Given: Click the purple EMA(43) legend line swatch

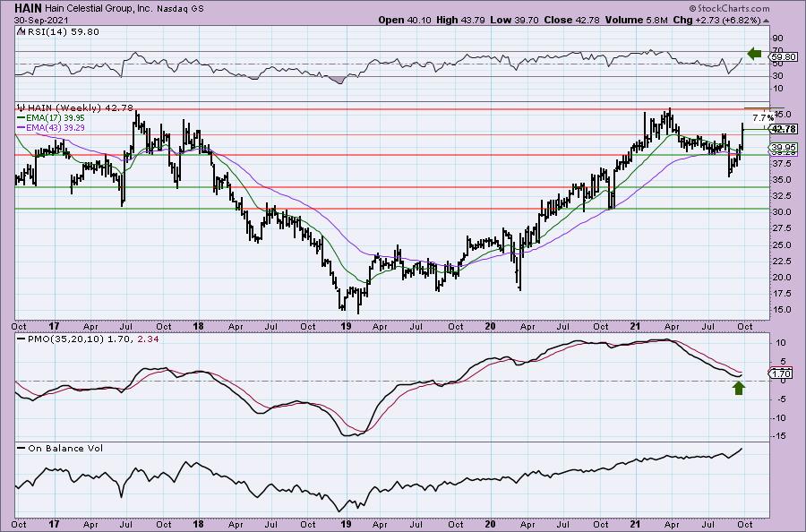Looking at the screenshot, I should click(21, 127).
